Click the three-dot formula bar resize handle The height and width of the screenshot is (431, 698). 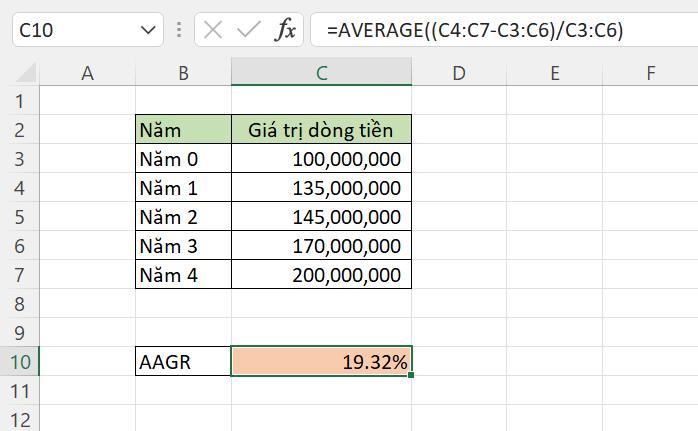180,30
